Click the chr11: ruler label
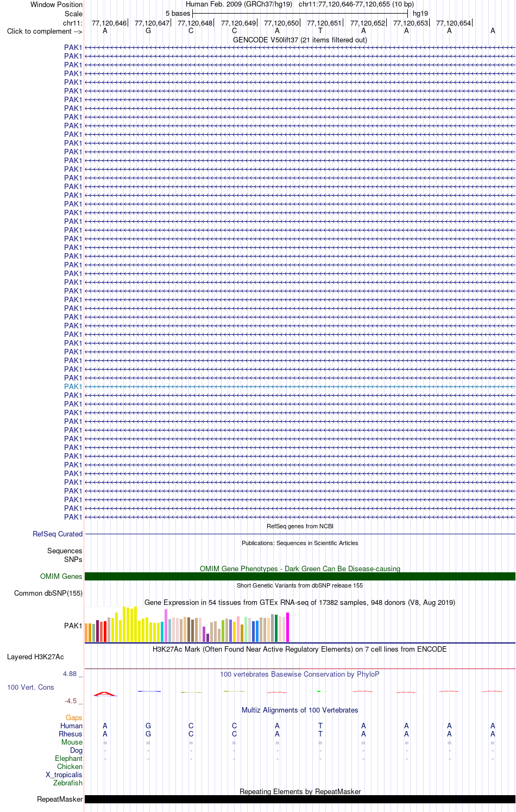 coord(73,23)
